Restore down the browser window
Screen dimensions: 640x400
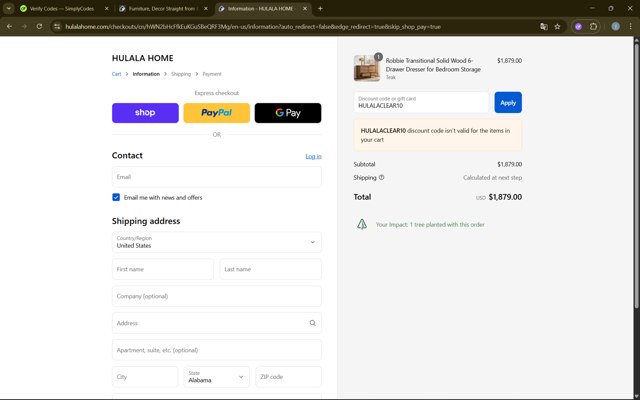(x=611, y=8)
